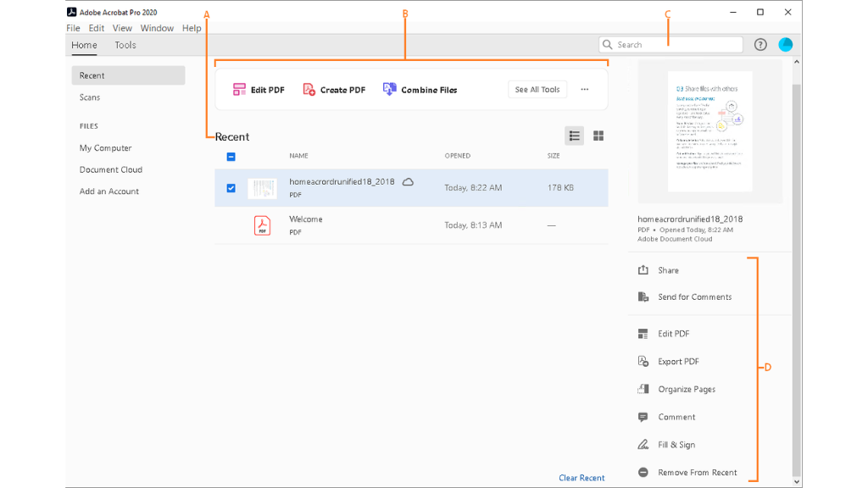Click Add an Account in the sidebar
The width and height of the screenshot is (868, 488).
pyautogui.click(x=109, y=191)
